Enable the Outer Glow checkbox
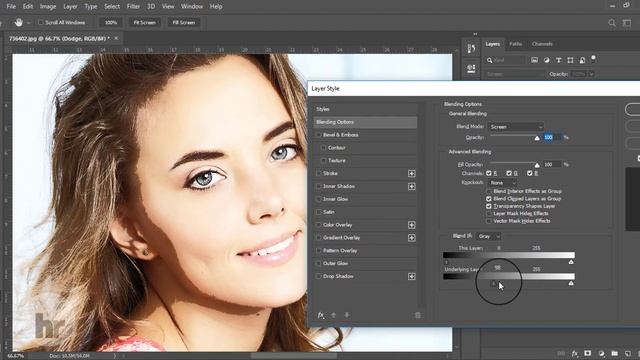 [x=318, y=263]
